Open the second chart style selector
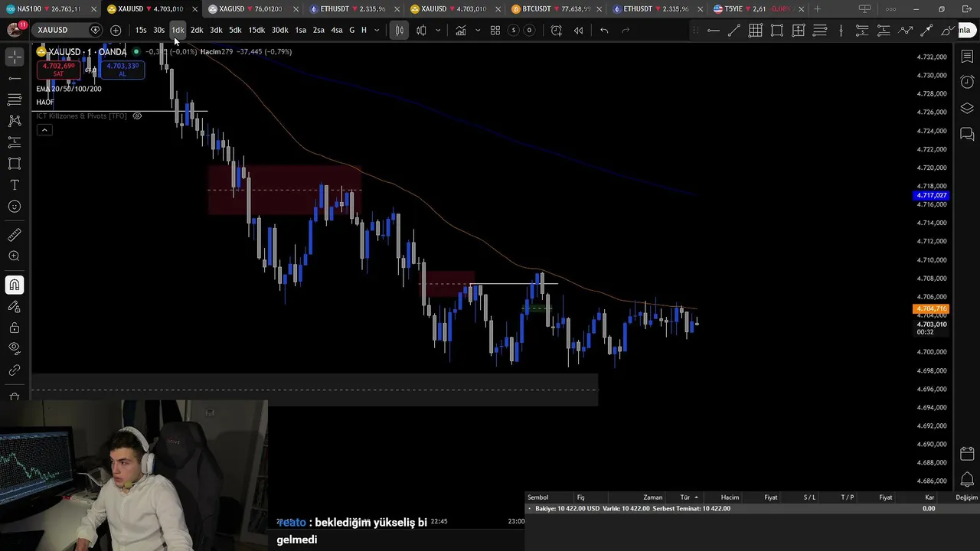 click(x=421, y=30)
